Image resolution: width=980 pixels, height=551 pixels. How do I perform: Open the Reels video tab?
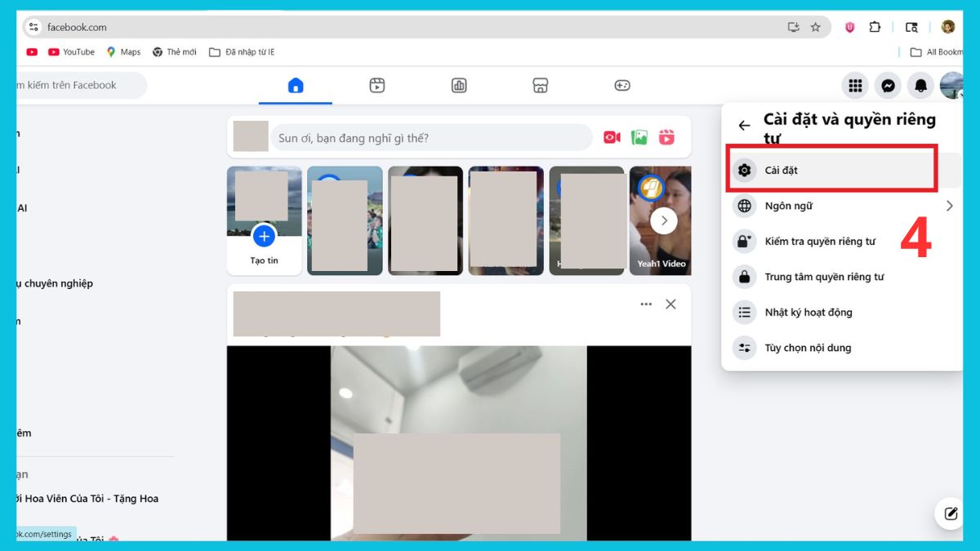377,85
